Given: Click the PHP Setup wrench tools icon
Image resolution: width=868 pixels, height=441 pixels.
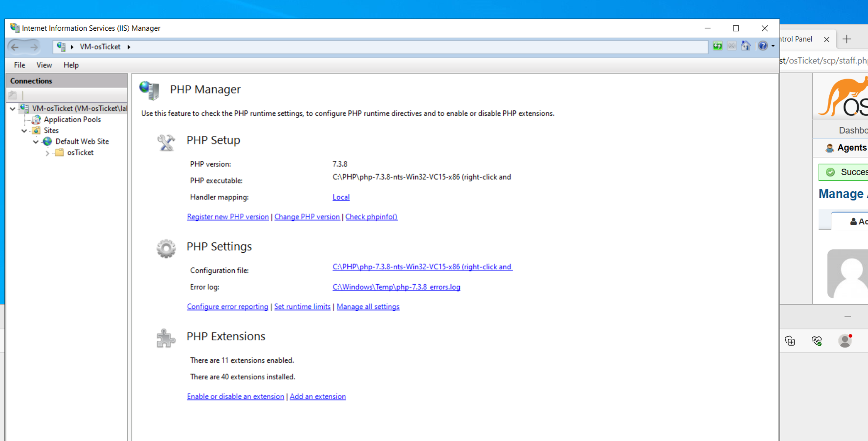Looking at the screenshot, I should (x=166, y=143).
